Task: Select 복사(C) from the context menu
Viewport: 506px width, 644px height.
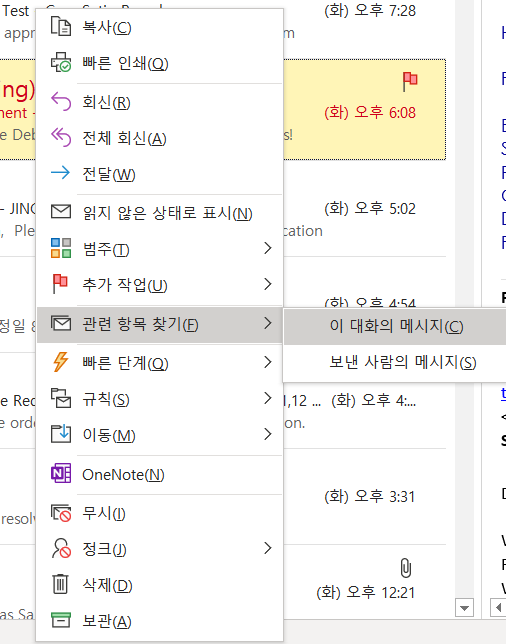Action: click(159, 27)
